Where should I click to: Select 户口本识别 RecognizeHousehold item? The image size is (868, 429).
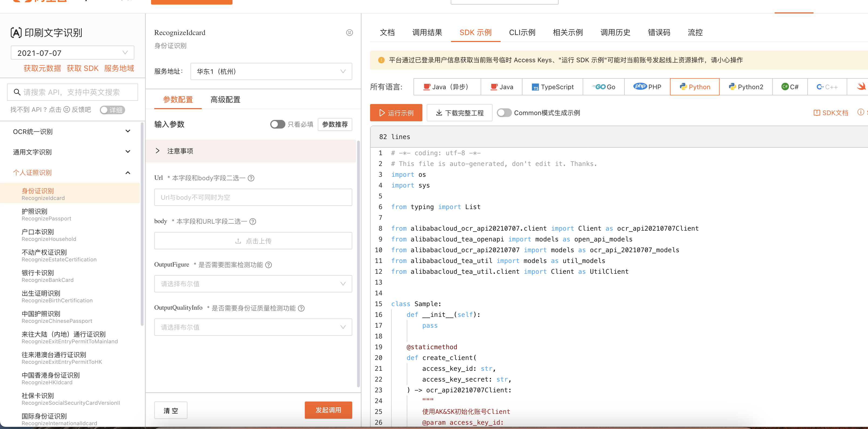[70, 235]
